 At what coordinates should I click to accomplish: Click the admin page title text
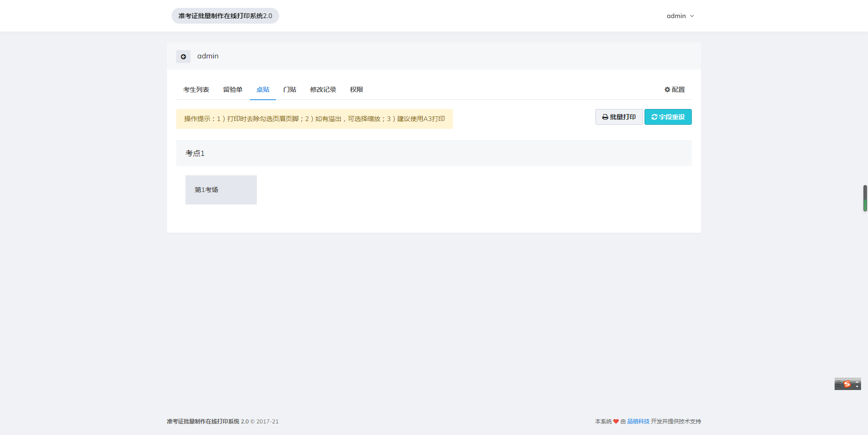pyautogui.click(x=208, y=56)
